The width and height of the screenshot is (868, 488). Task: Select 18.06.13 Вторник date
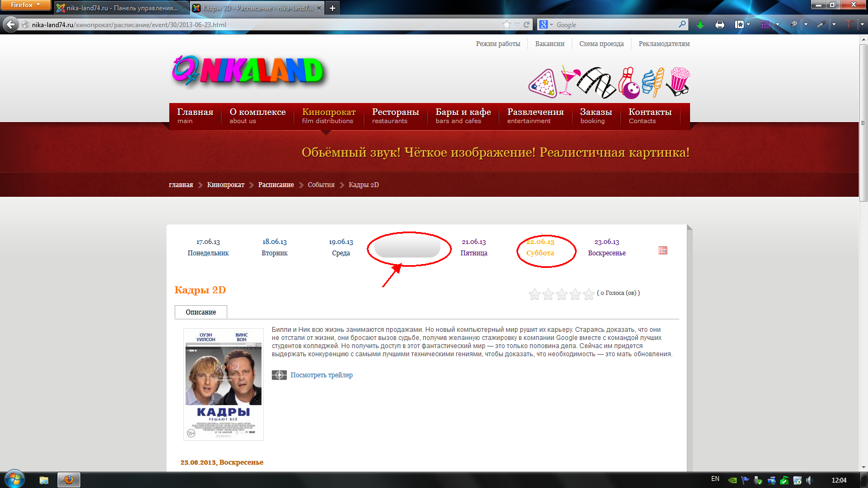275,247
